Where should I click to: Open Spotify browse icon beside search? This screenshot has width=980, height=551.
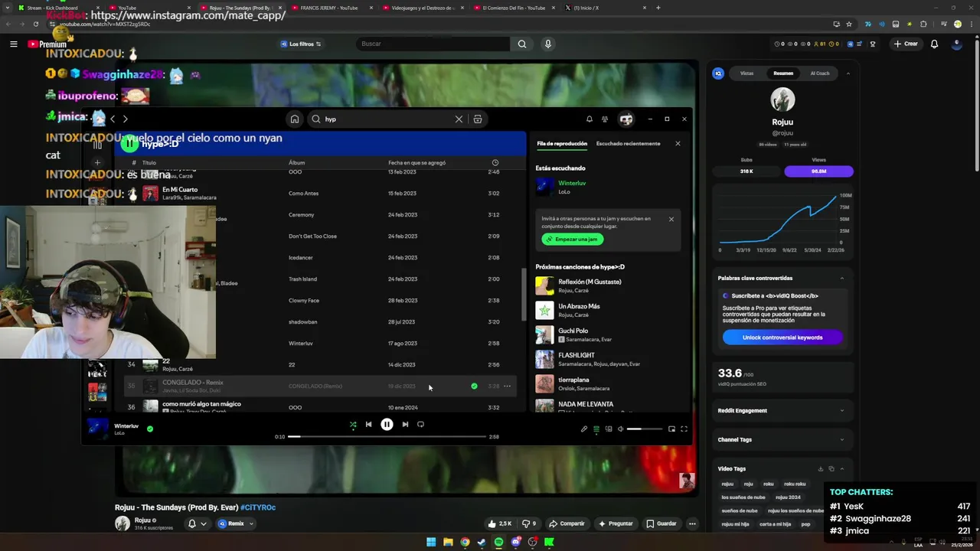[478, 119]
